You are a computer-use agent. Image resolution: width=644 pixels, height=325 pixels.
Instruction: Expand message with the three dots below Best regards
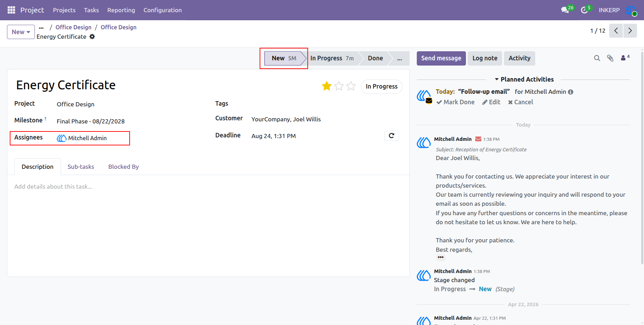pyautogui.click(x=441, y=257)
